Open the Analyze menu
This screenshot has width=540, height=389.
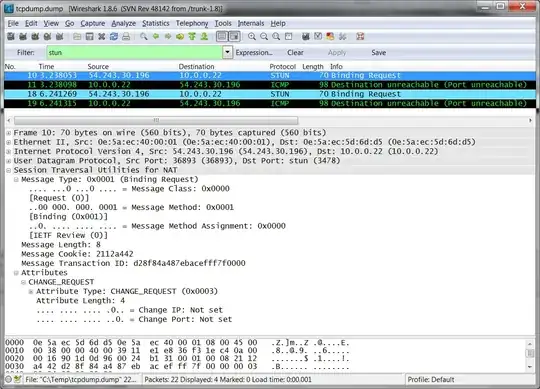[124, 23]
